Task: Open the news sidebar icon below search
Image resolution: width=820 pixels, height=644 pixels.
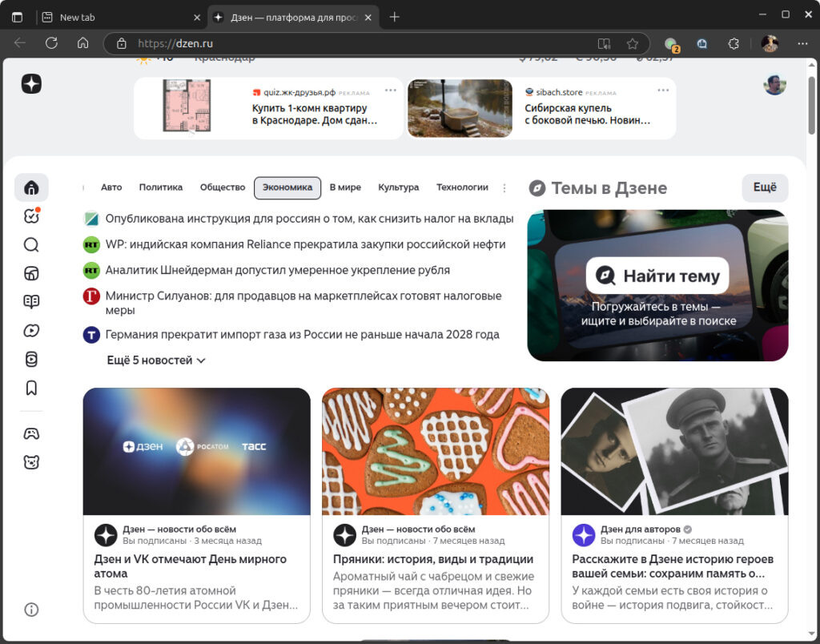Action: (31, 273)
